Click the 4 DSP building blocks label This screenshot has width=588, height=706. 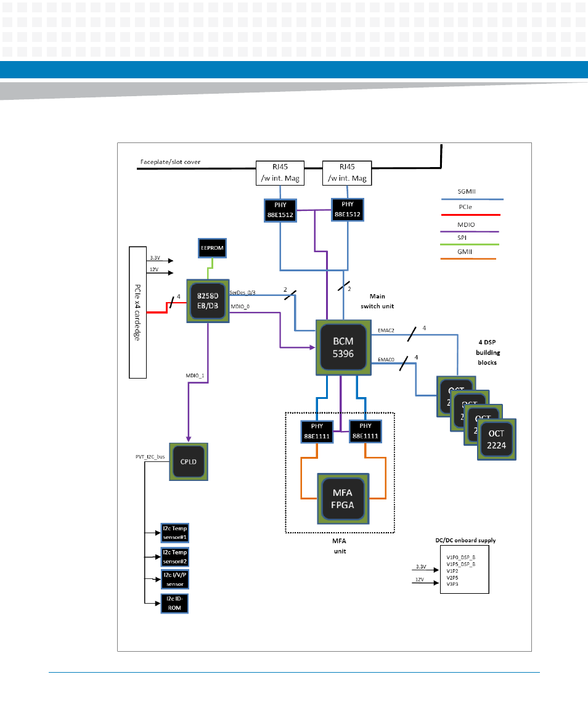pyautogui.click(x=488, y=352)
